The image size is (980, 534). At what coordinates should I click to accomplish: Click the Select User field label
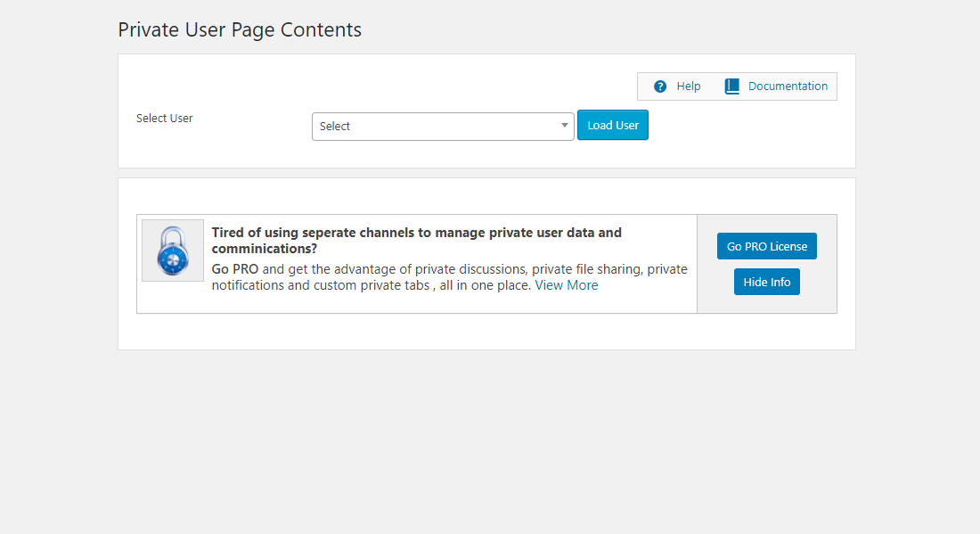point(165,118)
